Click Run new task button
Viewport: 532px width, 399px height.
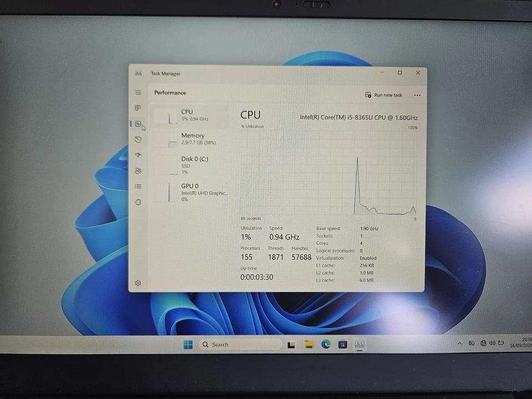383,95
